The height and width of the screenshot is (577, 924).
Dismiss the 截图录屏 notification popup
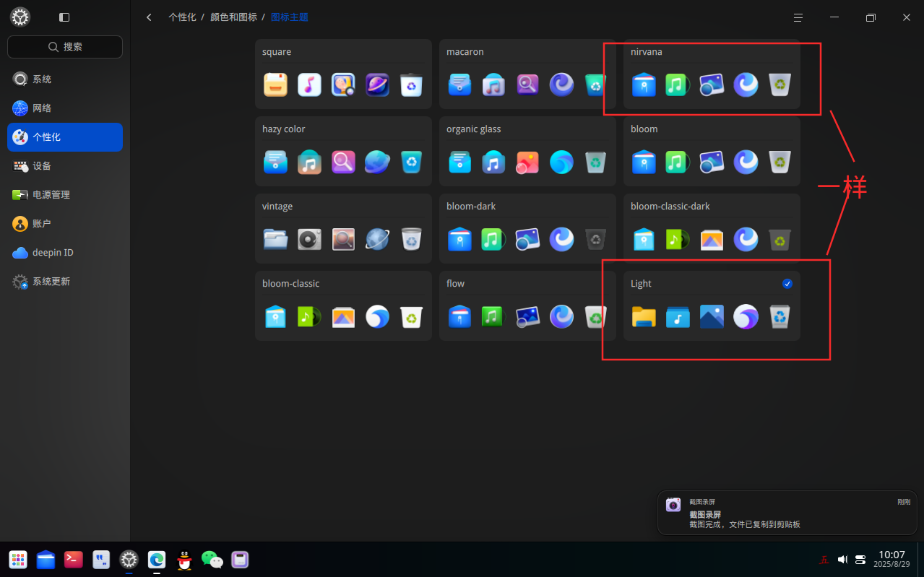(787, 513)
